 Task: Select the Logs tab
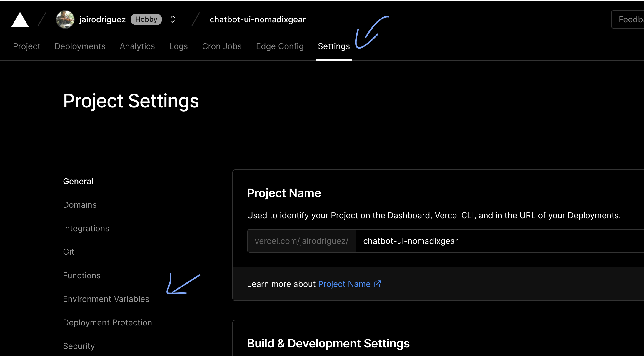coord(178,46)
